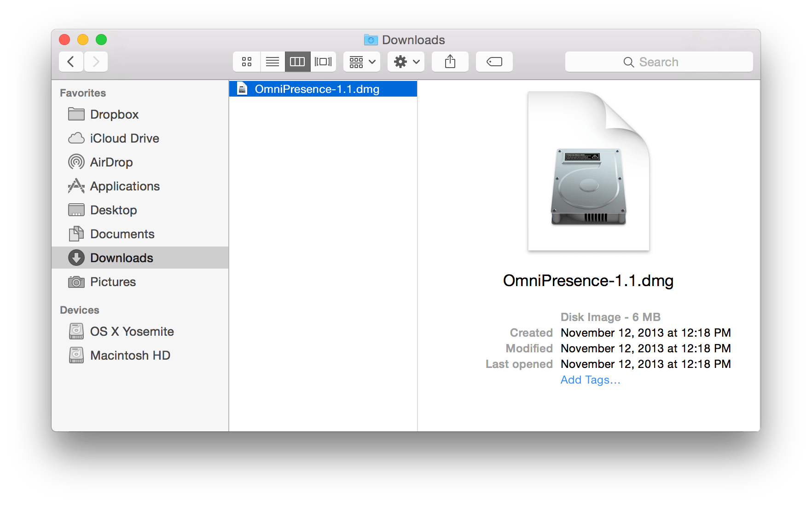Click the Favorites section header
This screenshot has height=505, width=812.
coord(83,93)
